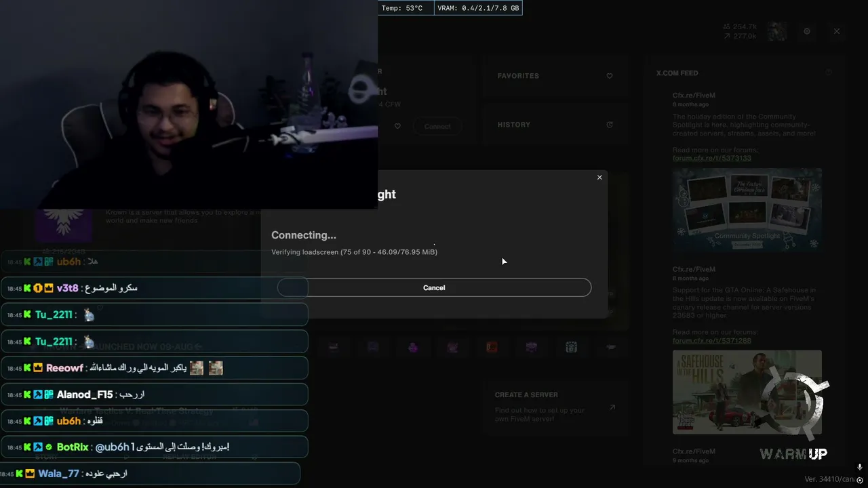This screenshot has width=868, height=488.
Task: View the Community Spotlight image
Action: click(x=747, y=210)
